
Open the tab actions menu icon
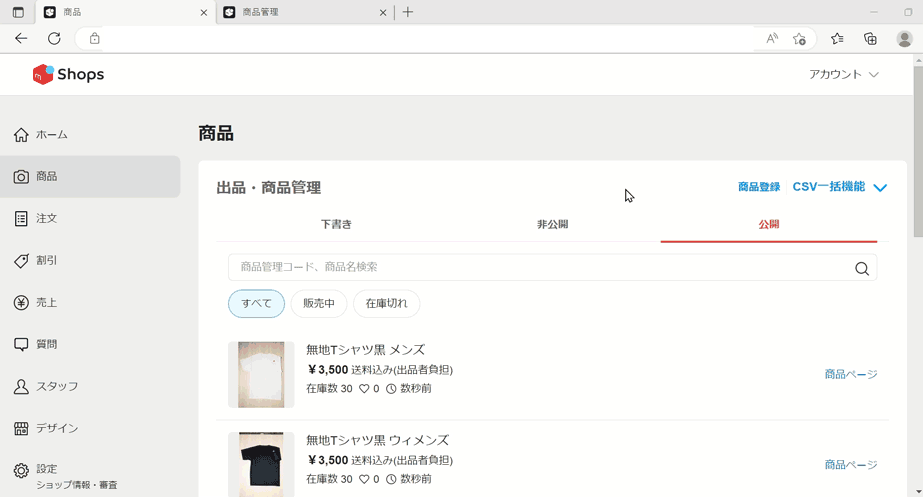coord(18,12)
